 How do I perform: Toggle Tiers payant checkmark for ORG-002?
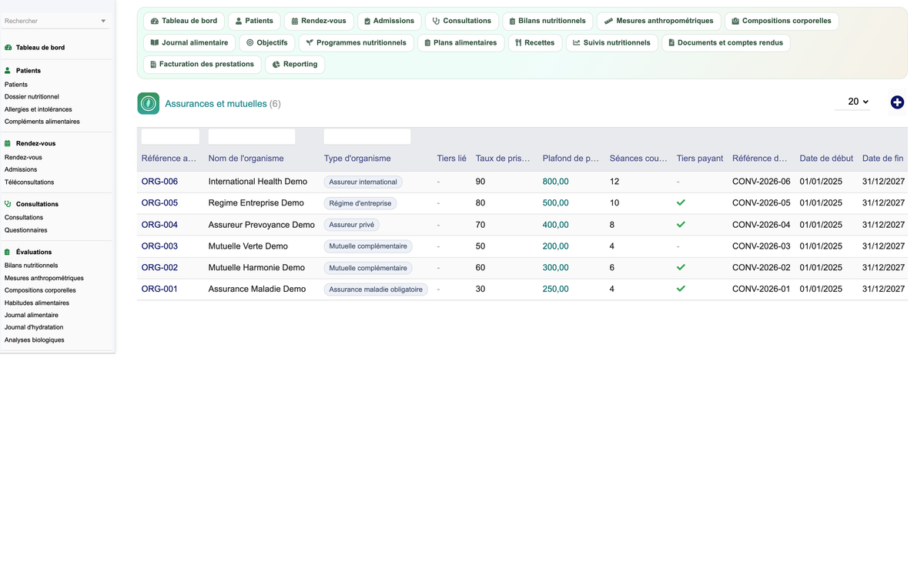click(681, 268)
